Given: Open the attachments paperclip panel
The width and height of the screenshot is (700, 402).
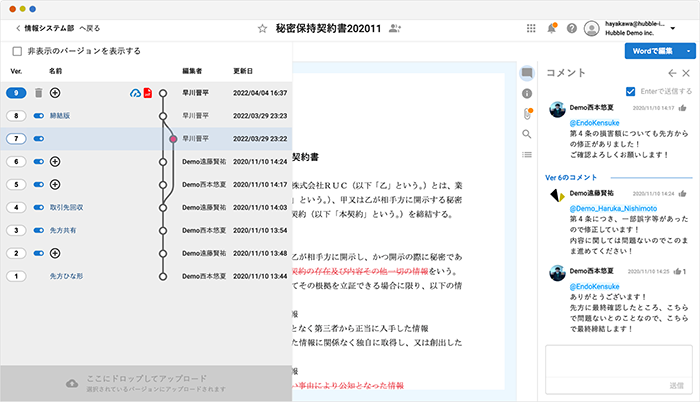Looking at the screenshot, I should tap(526, 113).
